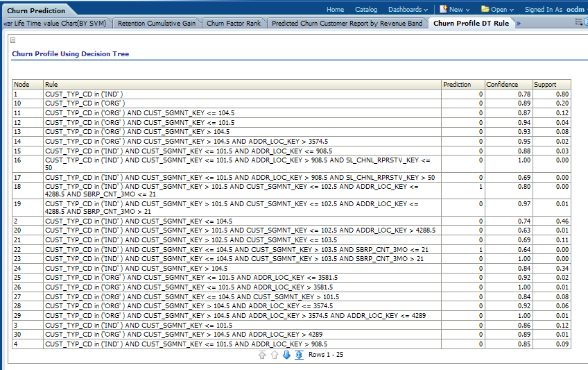The width and height of the screenshot is (588, 370).
Task: Click the rule of node 29
Action: point(242,316)
